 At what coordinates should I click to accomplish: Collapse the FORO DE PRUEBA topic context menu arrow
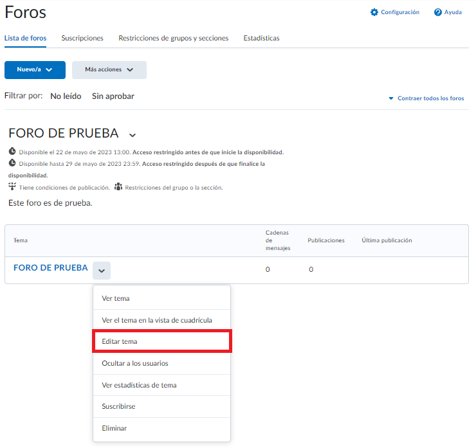click(102, 271)
